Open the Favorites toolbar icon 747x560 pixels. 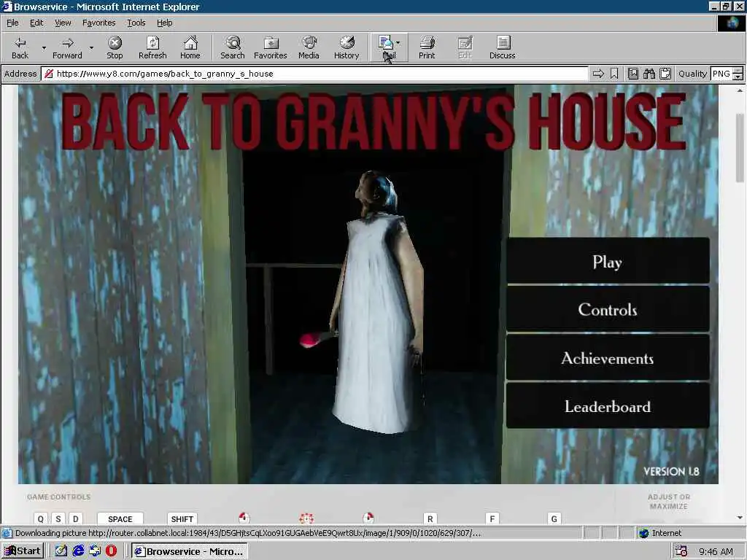[271, 43]
